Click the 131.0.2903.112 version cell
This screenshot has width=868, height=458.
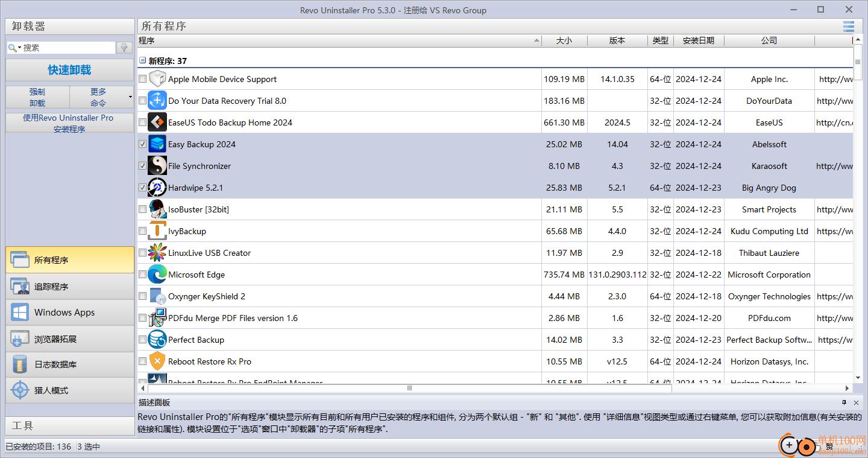point(617,275)
